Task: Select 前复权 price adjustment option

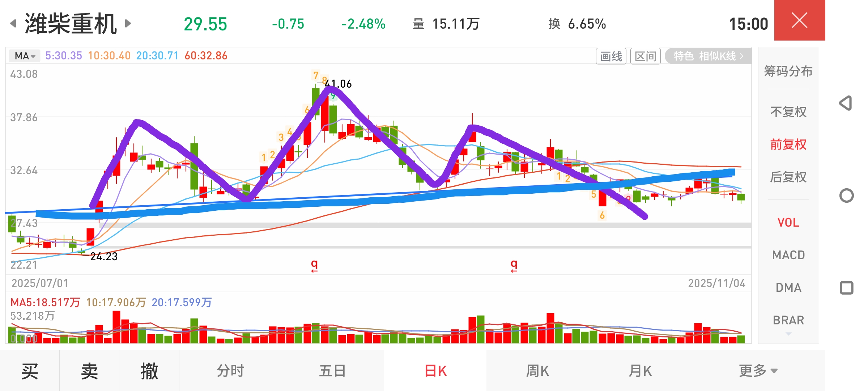Action: (788, 144)
